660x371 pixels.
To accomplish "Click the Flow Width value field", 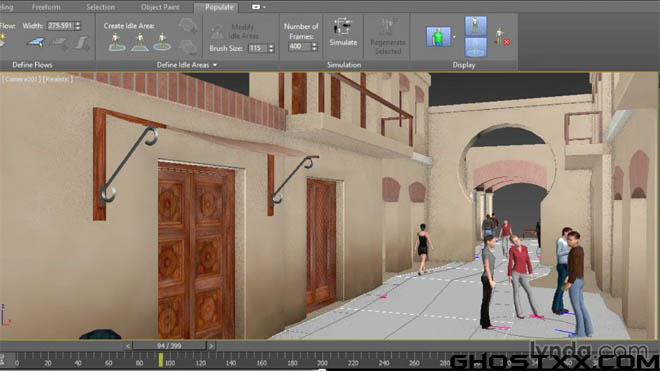I will (60, 26).
